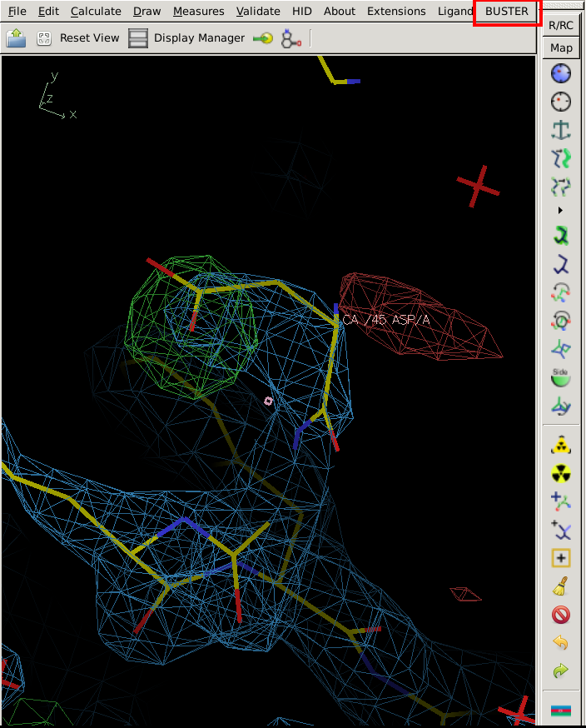Click the go-to-ligand green arrow icon
The image size is (586, 728).
coord(263,38)
